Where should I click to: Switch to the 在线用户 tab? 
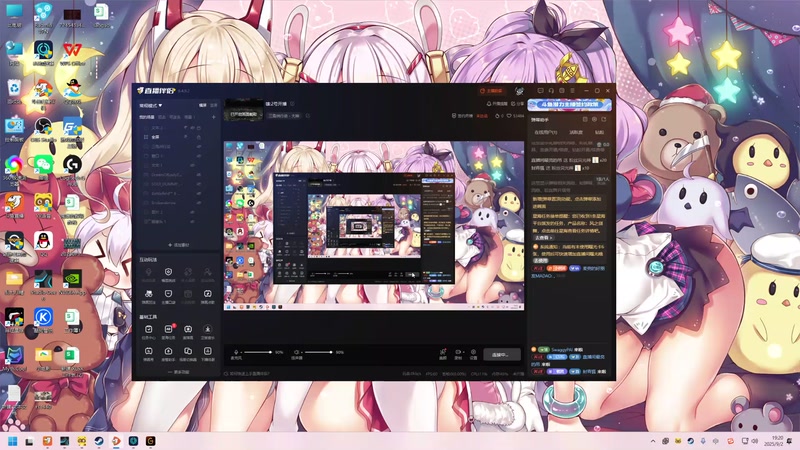pos(545,132)
